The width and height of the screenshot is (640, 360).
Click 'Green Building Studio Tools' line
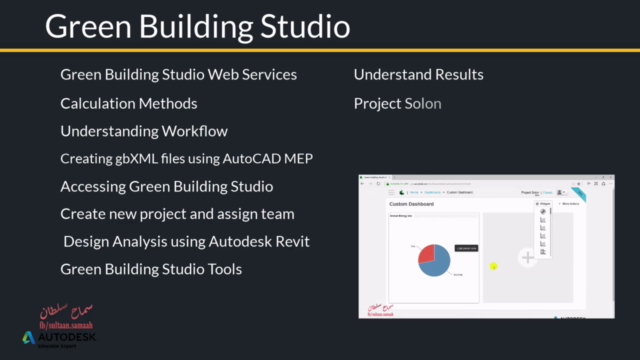pos(151,269)
